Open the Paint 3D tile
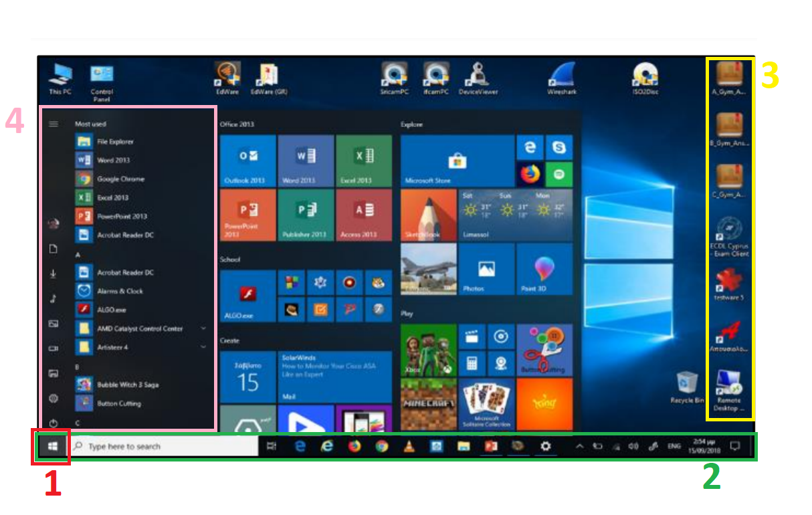This screenshot has height=515, width=812. click(x=544, y=269)
